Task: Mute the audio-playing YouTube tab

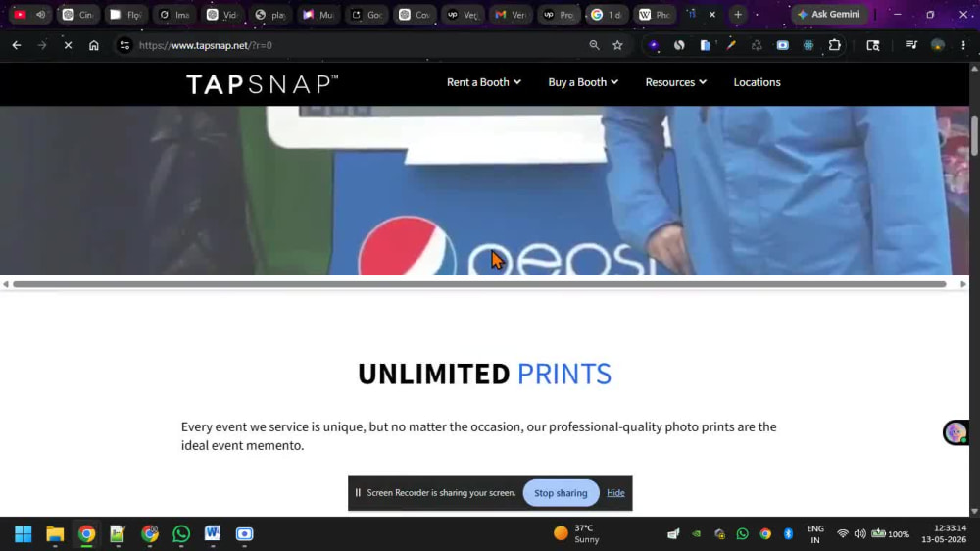Action: 40,14
